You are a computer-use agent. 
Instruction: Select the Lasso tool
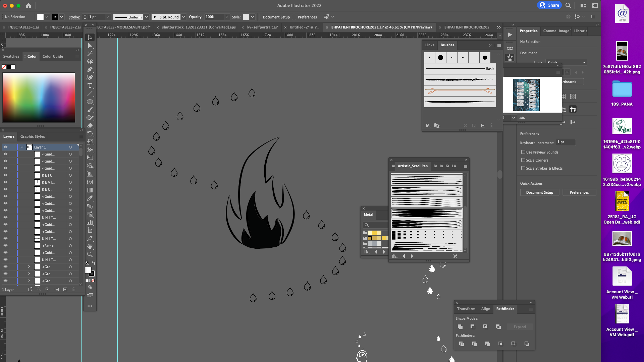90,61
